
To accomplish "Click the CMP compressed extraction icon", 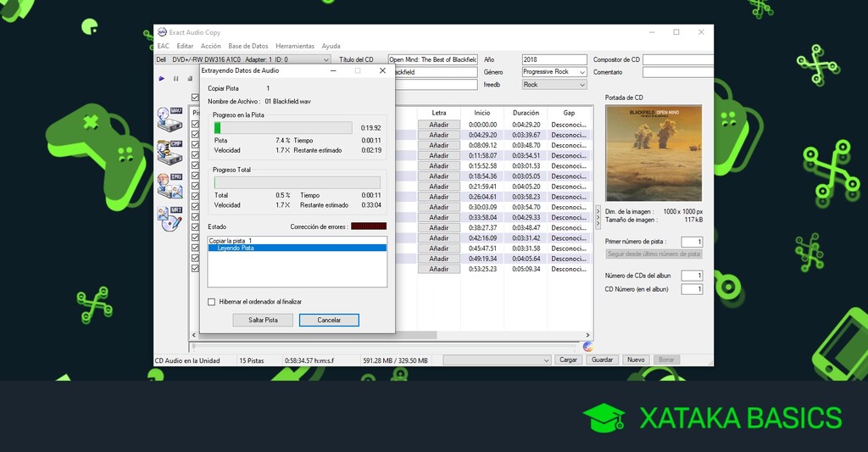I will tap(170, 151).
